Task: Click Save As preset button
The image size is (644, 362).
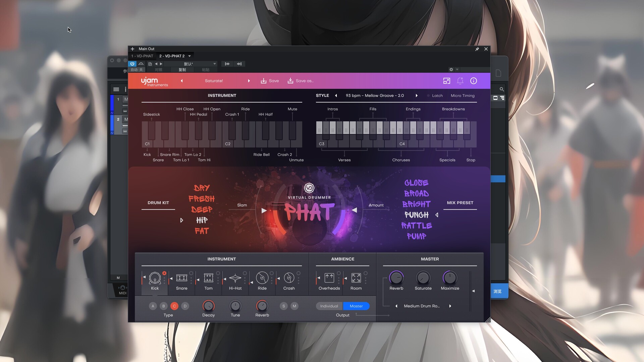Action: [x=300, y=80]
